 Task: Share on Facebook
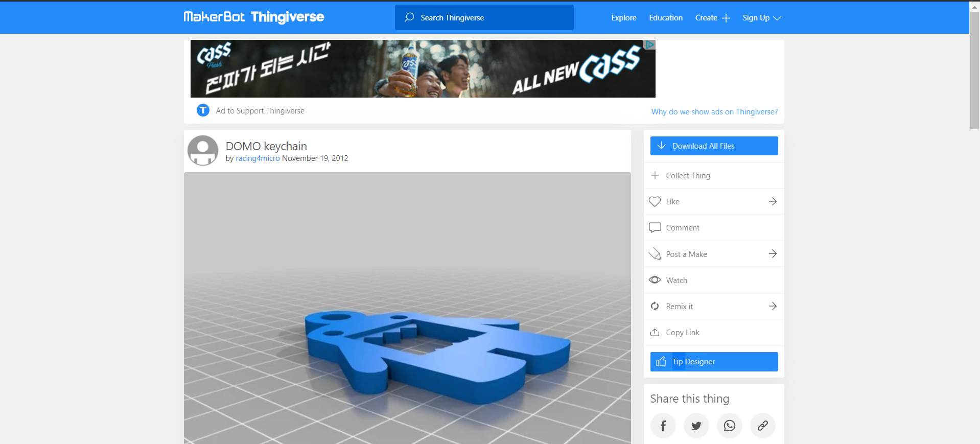click(x=663, y=426)
